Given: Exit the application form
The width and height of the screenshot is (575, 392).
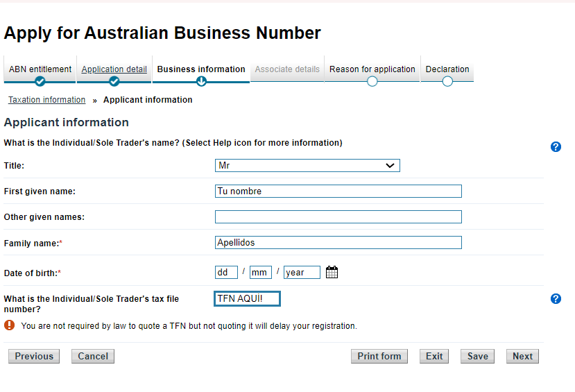Looking at the screenshot, I should coord(434,357).
